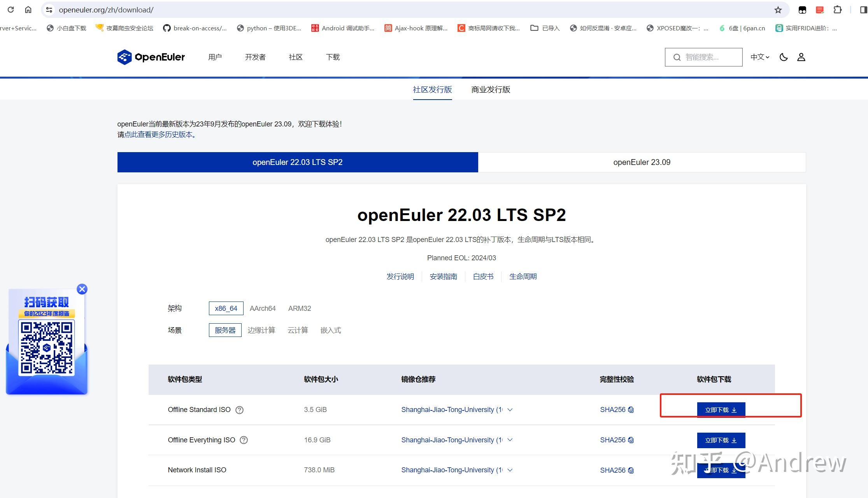Screen dimensions: 868x498
Task: Select the AArch64 architecture option
Action: pyautogui.click(x=263, y=309)
